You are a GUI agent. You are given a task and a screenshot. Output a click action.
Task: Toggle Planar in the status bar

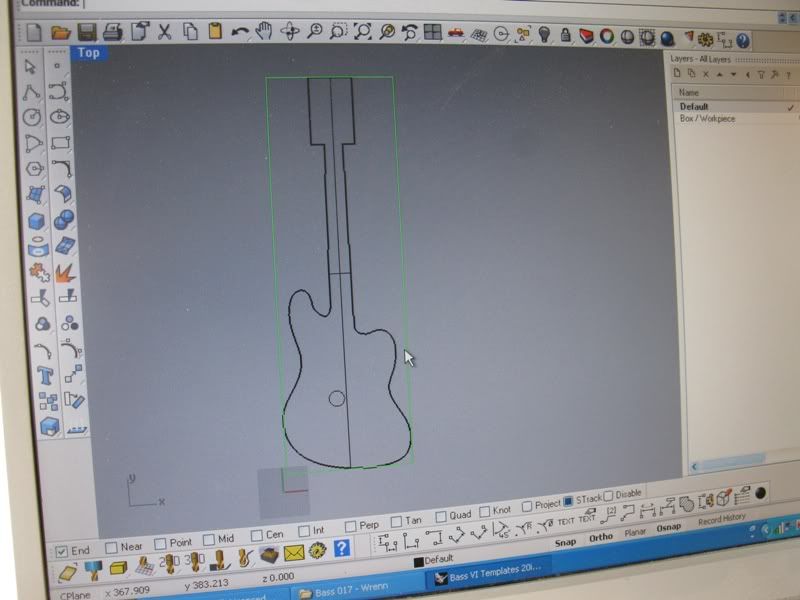[x=635, y=533]
